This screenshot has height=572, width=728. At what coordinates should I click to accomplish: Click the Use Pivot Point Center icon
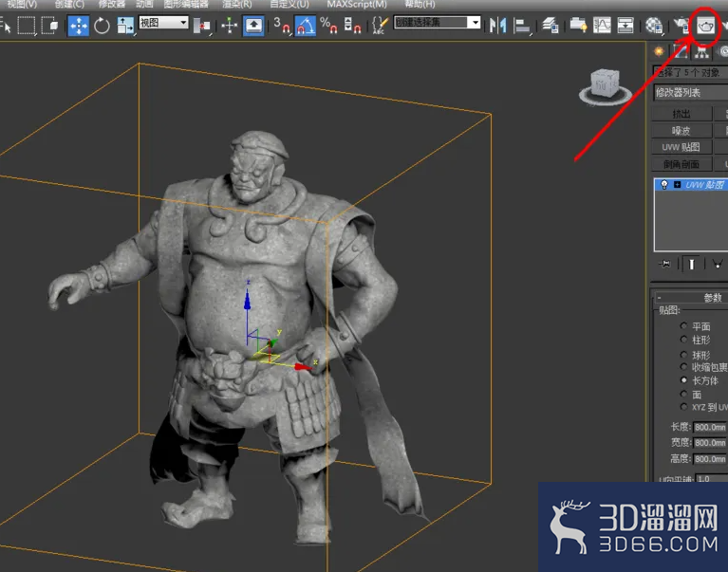(x=201, y=26)
